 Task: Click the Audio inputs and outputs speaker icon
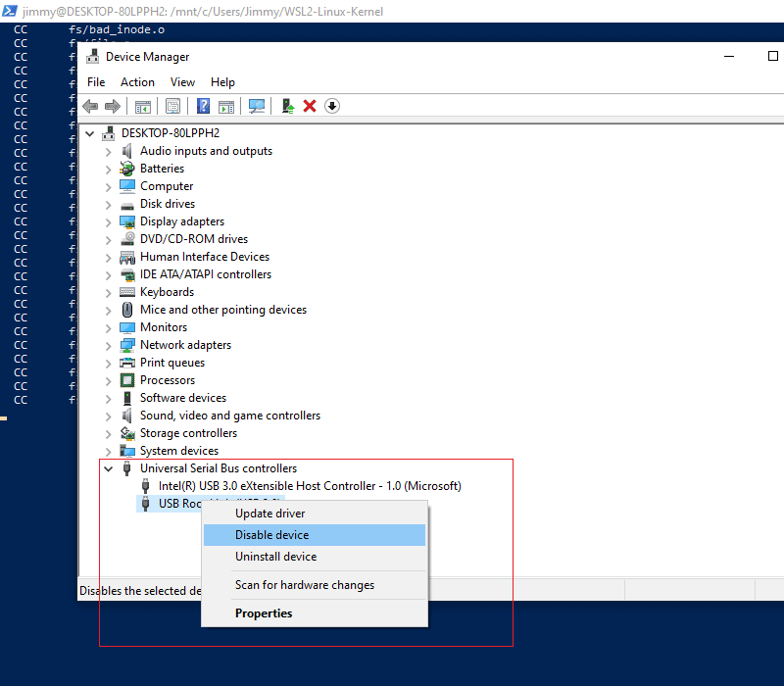(127, 151)
